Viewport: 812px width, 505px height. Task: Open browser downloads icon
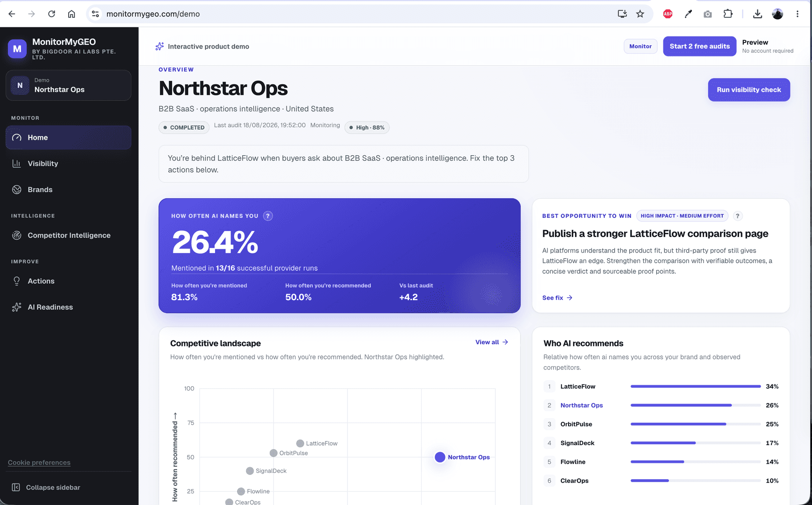coord(758,14)
